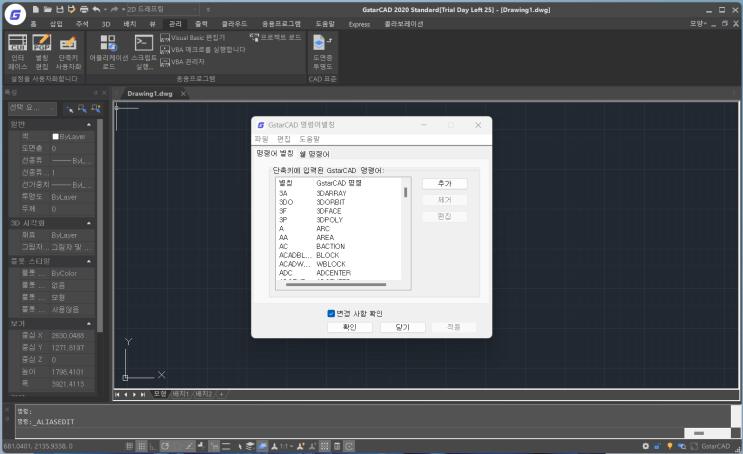Toggle object snap tracking in status bar
This screenshot has height=454, width=743.
point(190,446)
